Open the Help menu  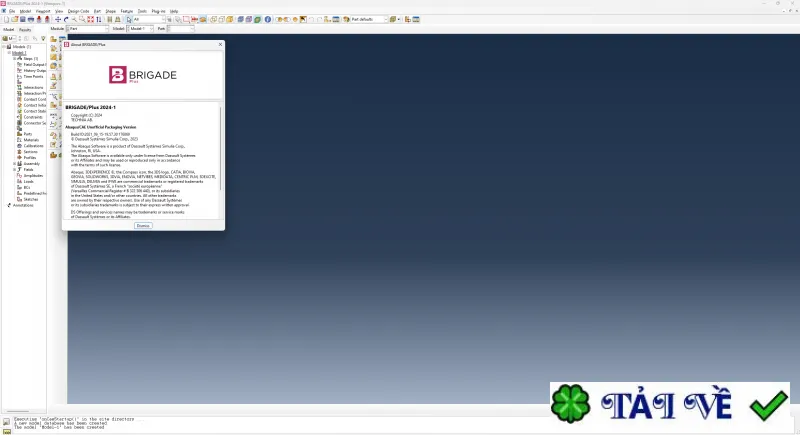pyautogui.click(x=174, y=11)
